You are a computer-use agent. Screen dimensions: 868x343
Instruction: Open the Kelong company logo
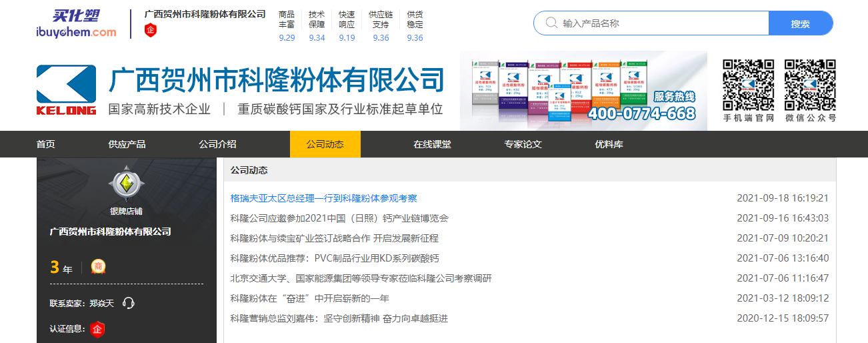(66, 90)
